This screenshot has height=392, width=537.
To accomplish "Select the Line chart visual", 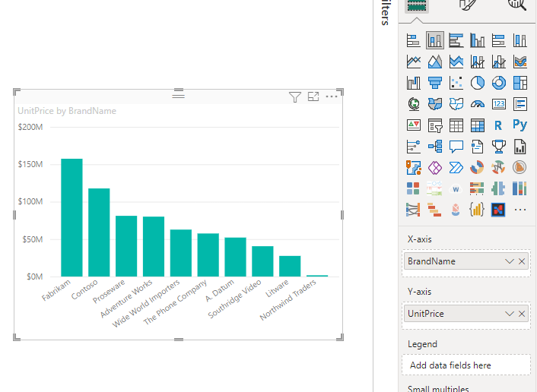I will tap(414, 62).
